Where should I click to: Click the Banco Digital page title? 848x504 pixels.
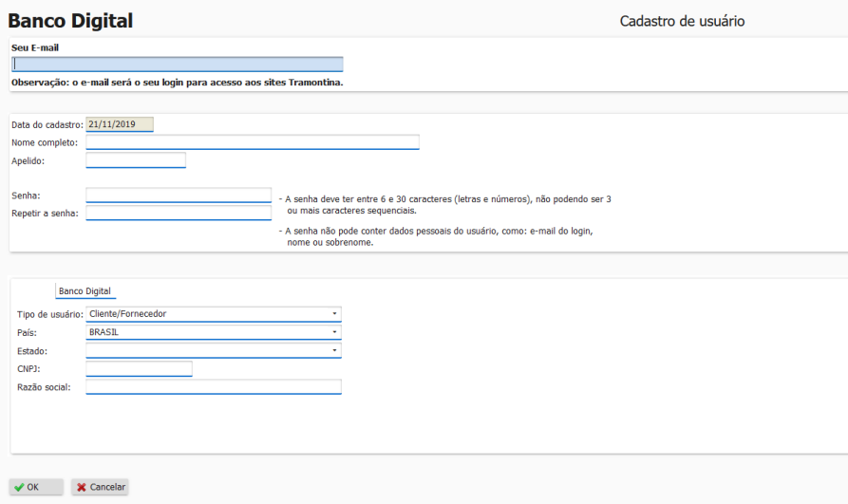tap(70, 21)
